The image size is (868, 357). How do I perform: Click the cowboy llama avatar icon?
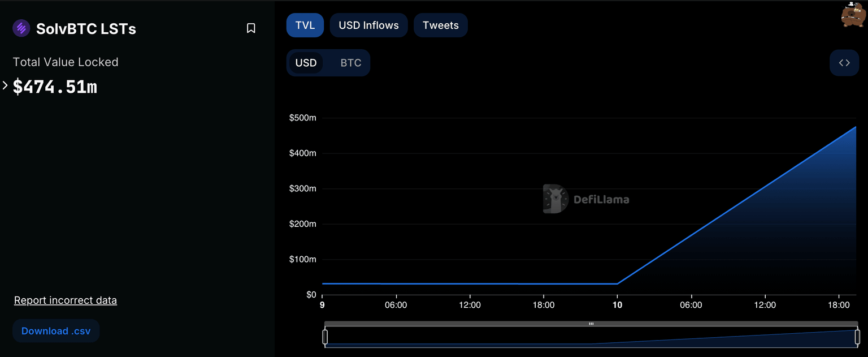[853, 15]
